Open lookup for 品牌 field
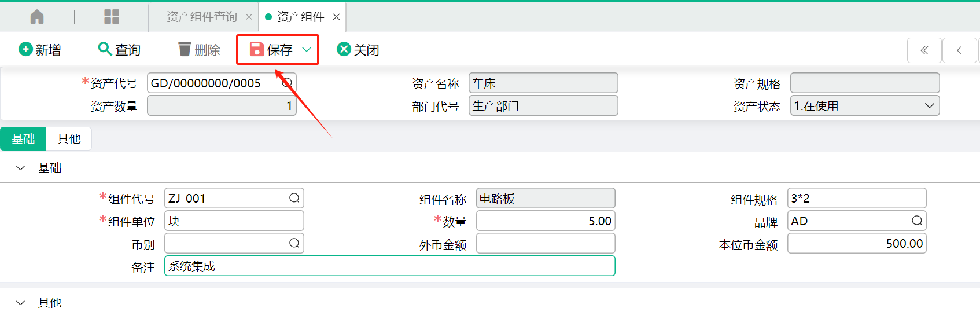 click(x=917, y=221)
